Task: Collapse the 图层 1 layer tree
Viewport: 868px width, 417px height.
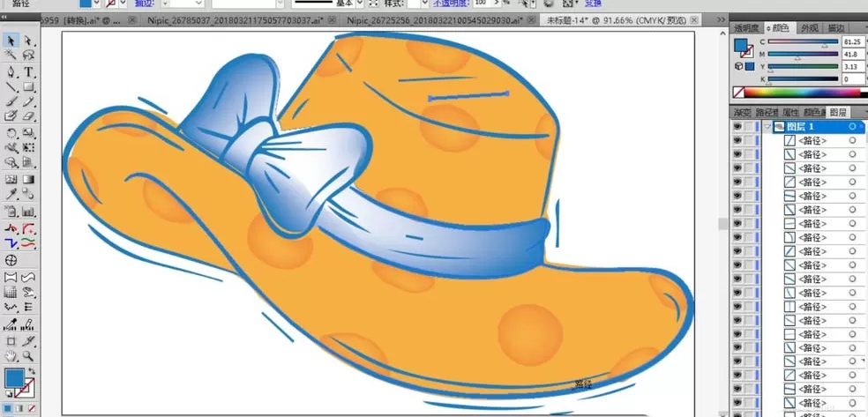Action: click(x=767, y=127)
